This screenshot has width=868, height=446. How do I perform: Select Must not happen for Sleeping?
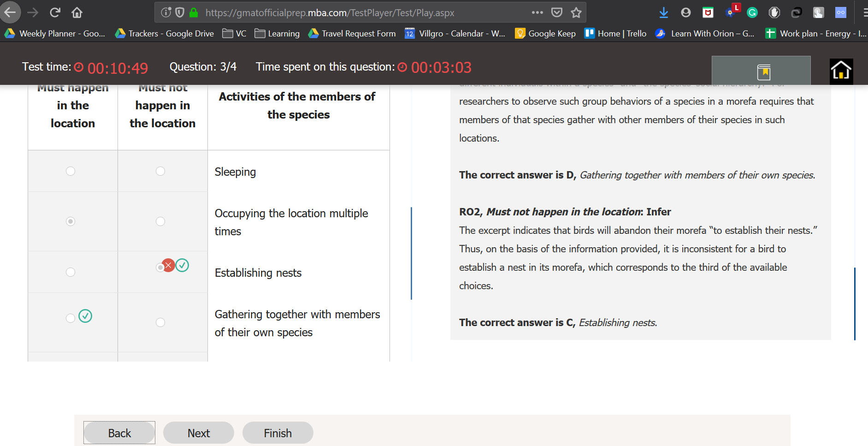point(160,171)
